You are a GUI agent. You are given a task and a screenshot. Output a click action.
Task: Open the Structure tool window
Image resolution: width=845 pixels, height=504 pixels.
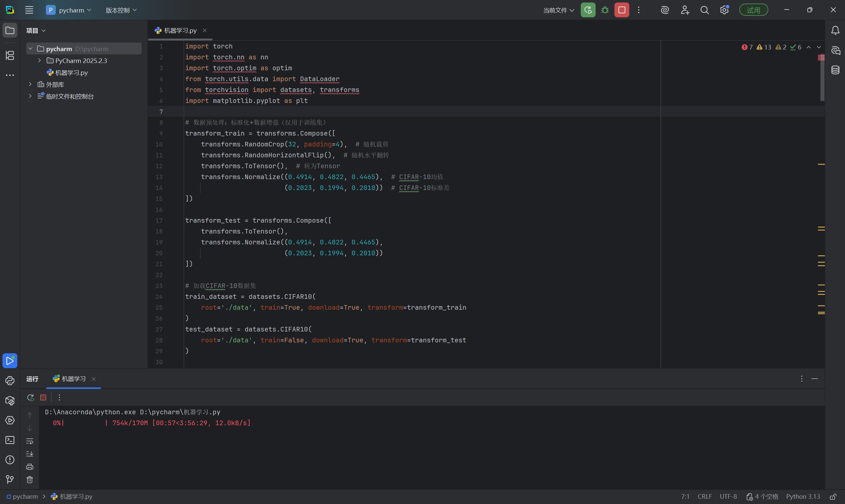[x=10, y=55]
